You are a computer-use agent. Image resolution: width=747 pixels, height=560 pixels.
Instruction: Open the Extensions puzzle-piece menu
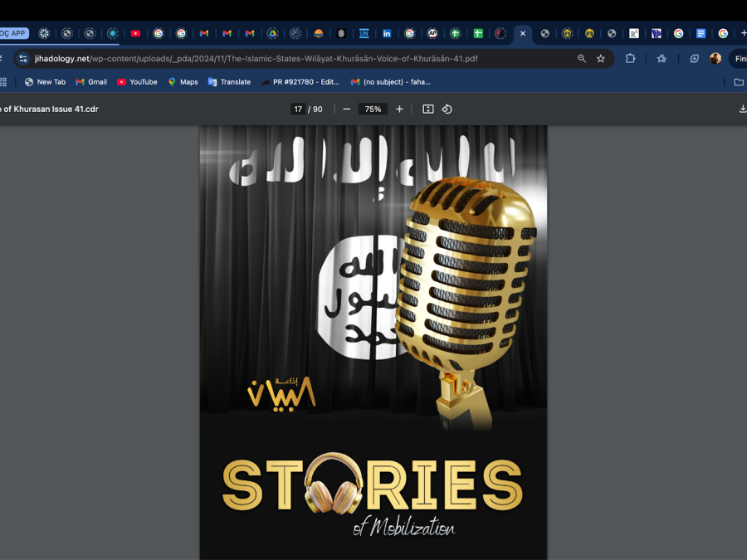coord(630,59)
